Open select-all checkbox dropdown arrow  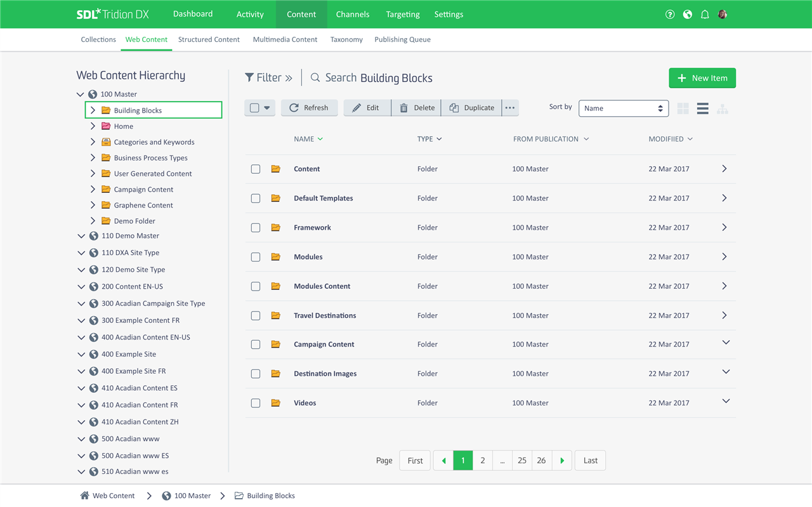(267, 108)
